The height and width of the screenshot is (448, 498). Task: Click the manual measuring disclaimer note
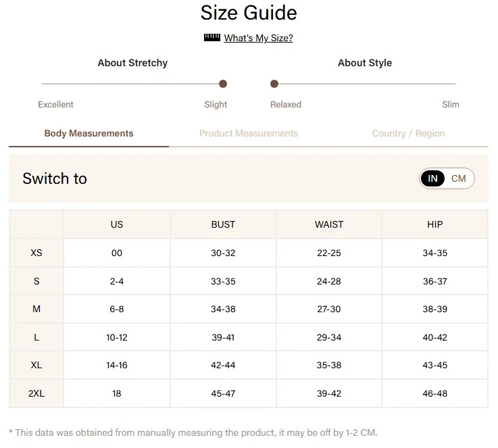193,432
